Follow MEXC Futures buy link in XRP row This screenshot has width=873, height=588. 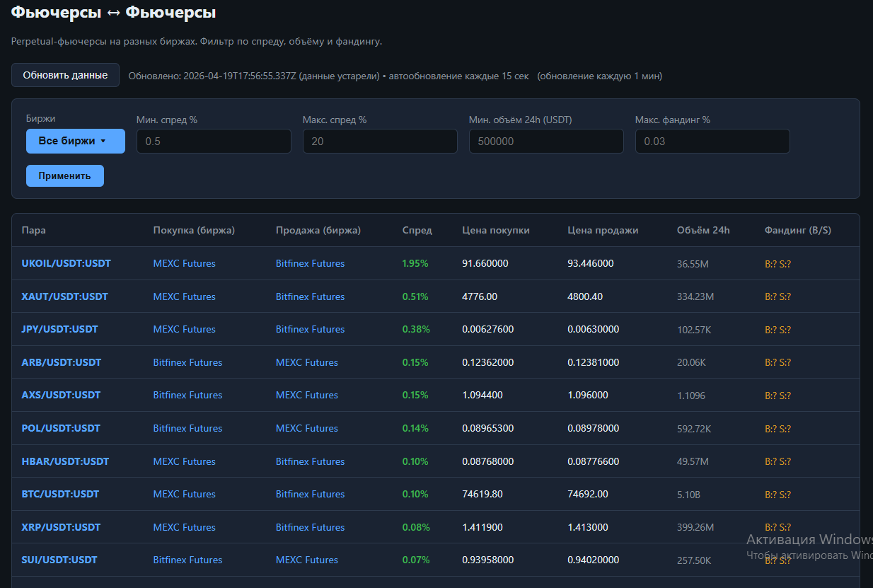[185, 527]
